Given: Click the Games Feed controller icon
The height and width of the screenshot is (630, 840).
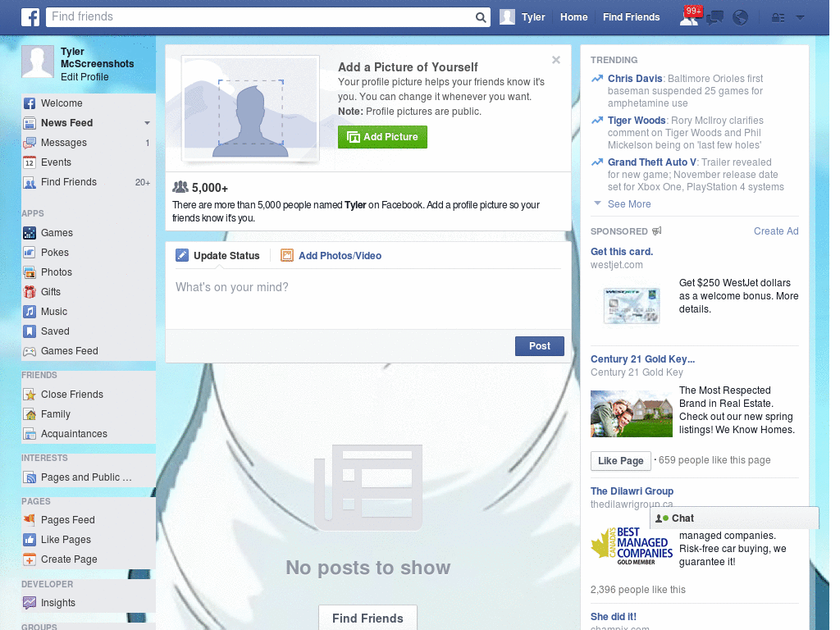Looking at the screenshot, I should pyautogui.click(x=30, y=351).
